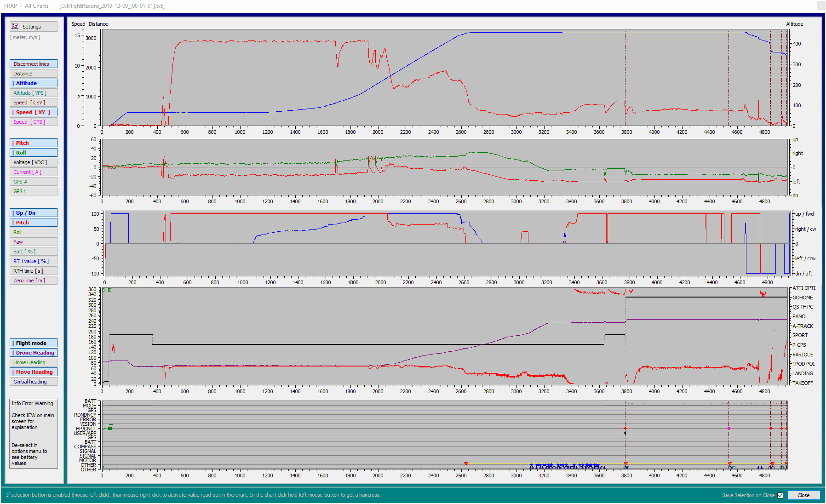Image resolution: width=826 pixels, height=504 pixels.
Task: Show the Batt [%] series
Action: click(34, 252)
